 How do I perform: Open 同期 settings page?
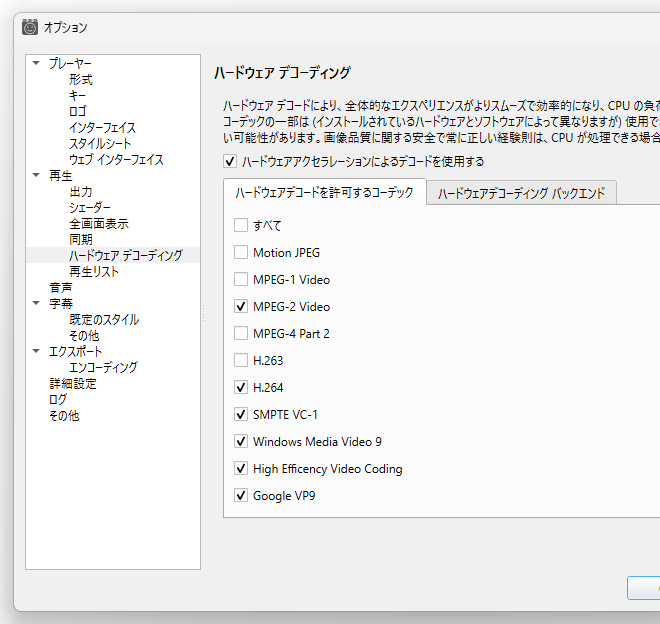(80, 239)
